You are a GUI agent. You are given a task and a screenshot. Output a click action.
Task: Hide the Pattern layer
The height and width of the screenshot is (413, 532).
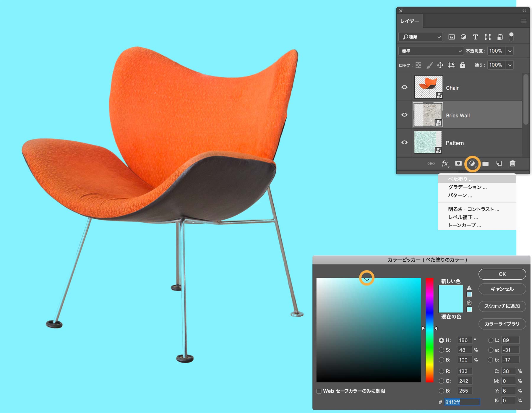pos(404,142)
